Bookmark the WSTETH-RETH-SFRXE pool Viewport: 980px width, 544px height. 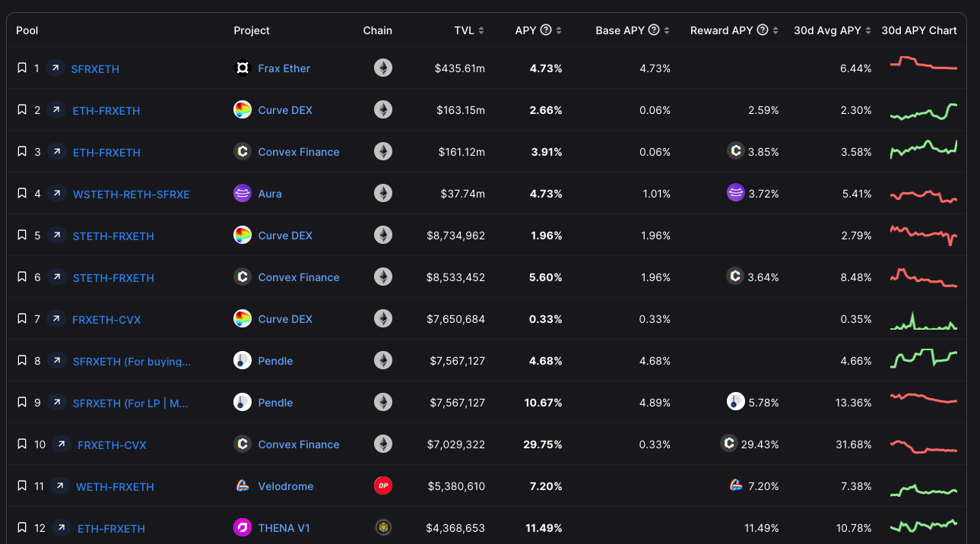pos(22,194)
